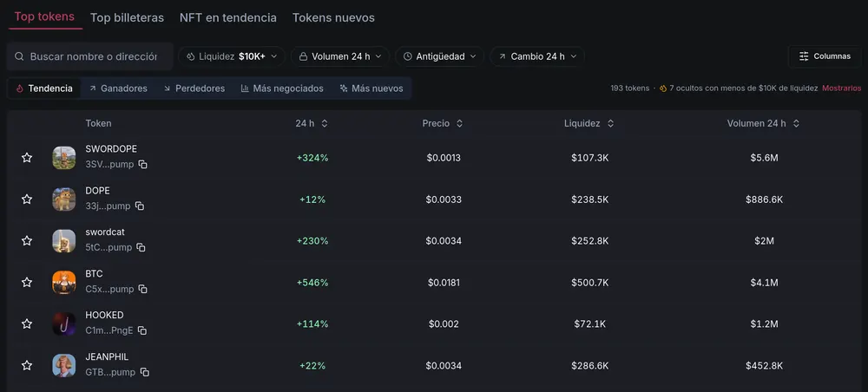Click the $0.002 price cell

click(x=444, y=324)
